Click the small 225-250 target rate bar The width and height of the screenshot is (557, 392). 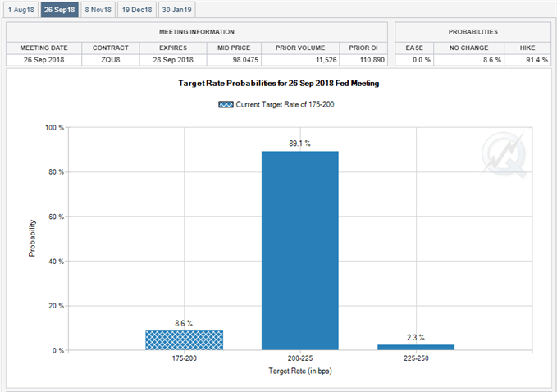click(416, 347)
